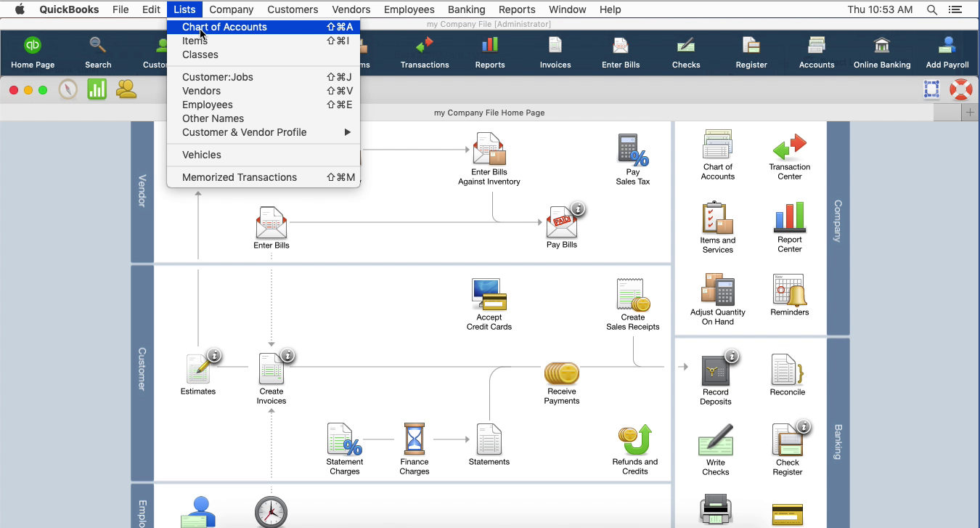The image size is (980, 528).
Task: Open Adjust Quantity On Hand
Action: [x=718, y=299]
